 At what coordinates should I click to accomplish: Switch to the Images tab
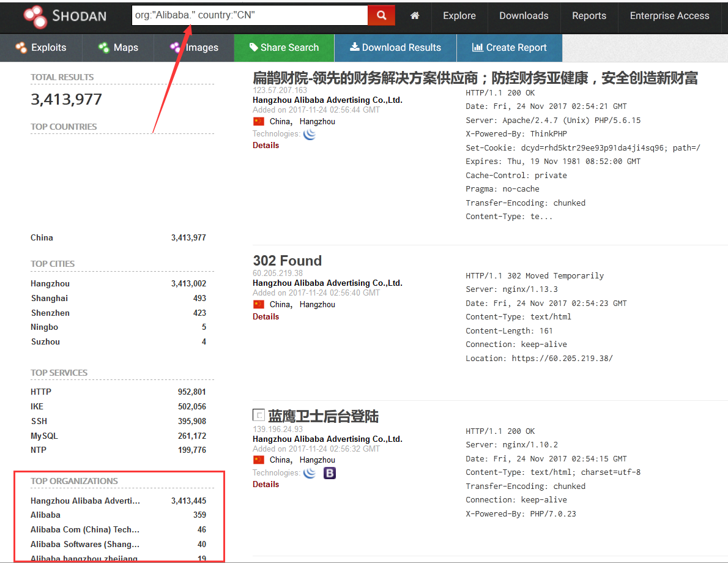click(x=193, y=47)
